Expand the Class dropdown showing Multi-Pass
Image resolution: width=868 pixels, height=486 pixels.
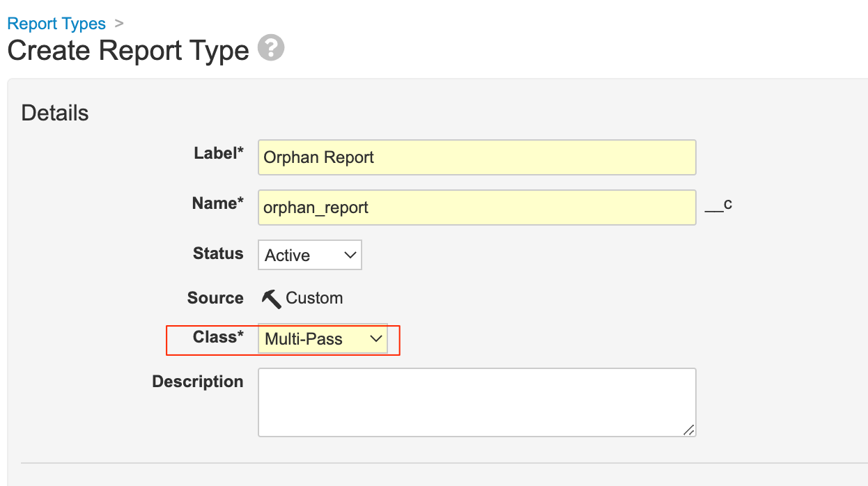(323, 339)
